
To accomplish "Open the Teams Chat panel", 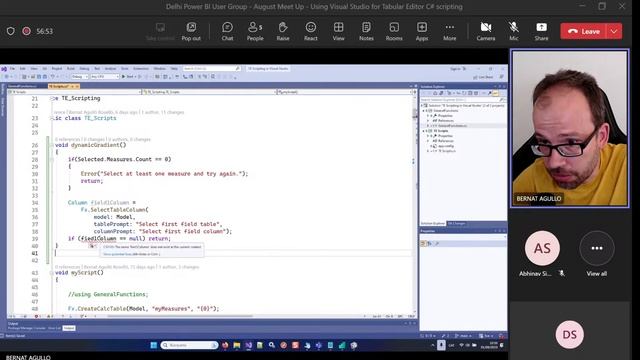I will pyautogui.click(x=227, y=31).
